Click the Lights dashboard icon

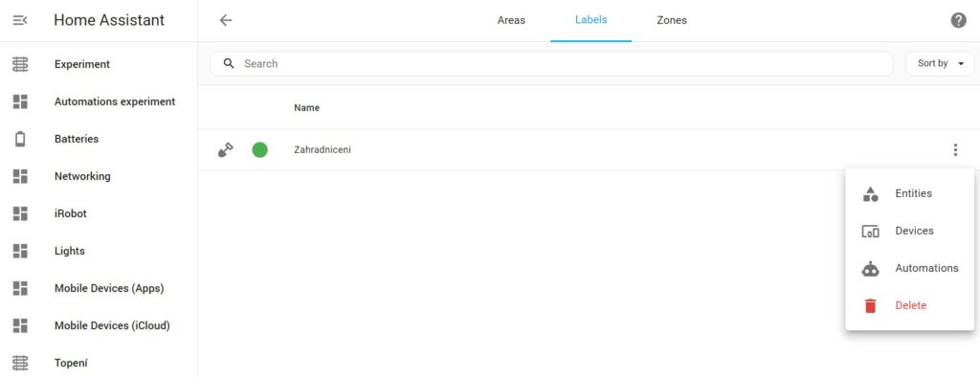tap(20, 251)
